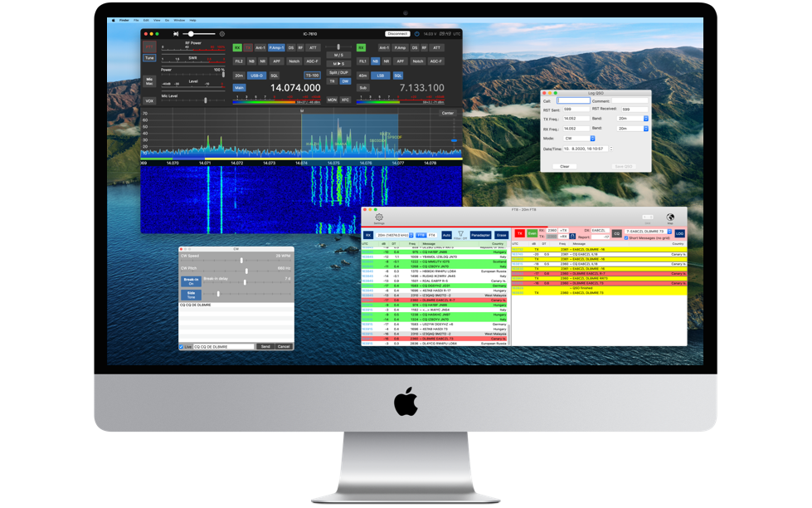This screenshot has width=812, height=508.
Task: Open radio preferences with the gear icon
Action: point(221,32)
